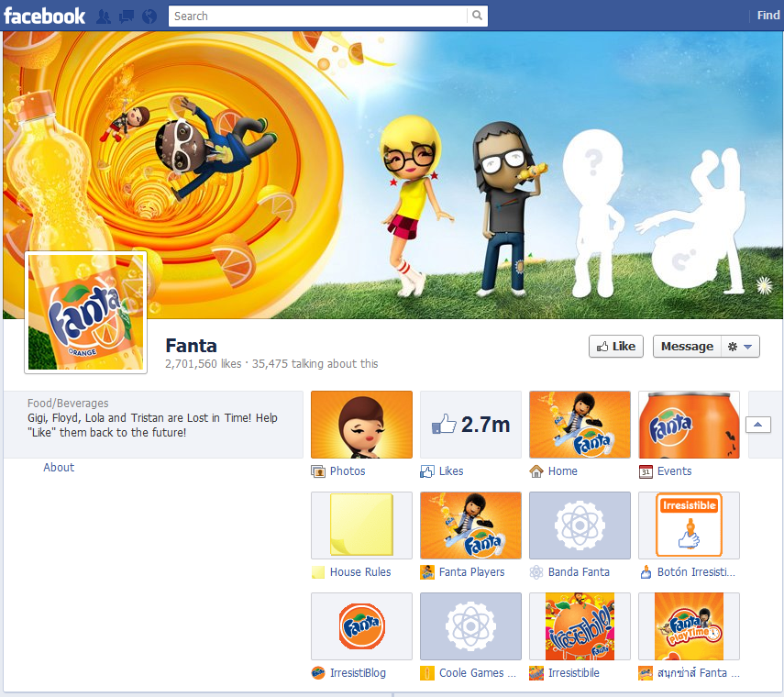Screen dimensions: 784x697
Task: Click the small IrresistiBlog icon
Action: pos(318,673)
